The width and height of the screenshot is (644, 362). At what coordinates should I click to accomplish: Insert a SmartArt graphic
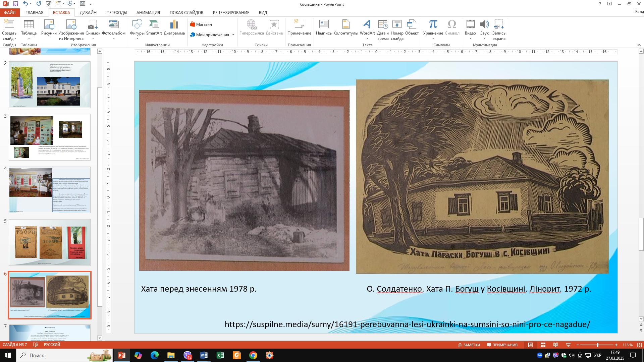pos(154,27)
